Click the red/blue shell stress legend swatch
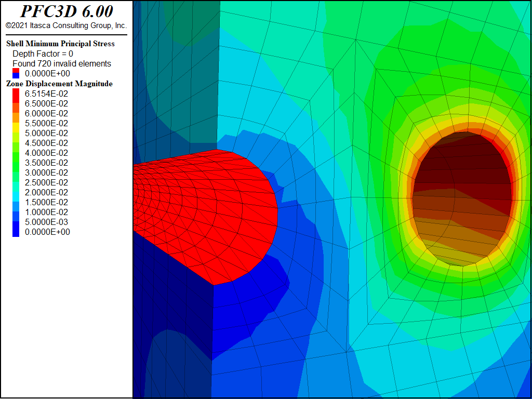Viewport: 532px width, 399px height. coord(16,73)
